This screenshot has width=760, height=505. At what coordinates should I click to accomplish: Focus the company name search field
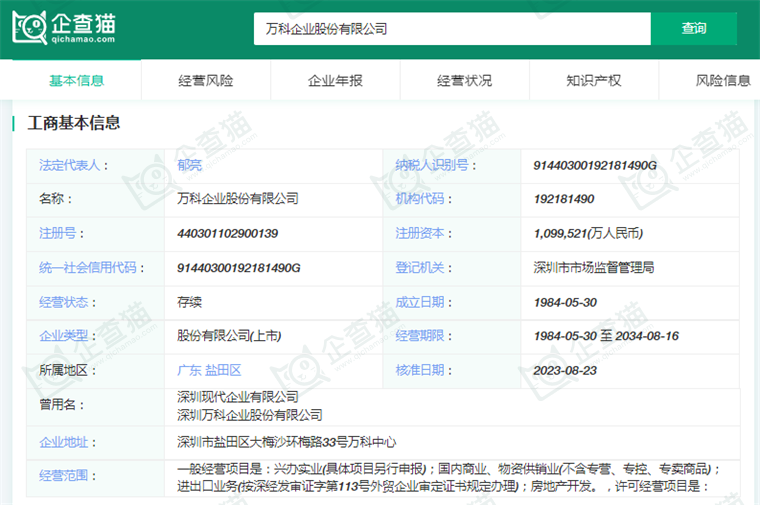(x=452, y=29)
